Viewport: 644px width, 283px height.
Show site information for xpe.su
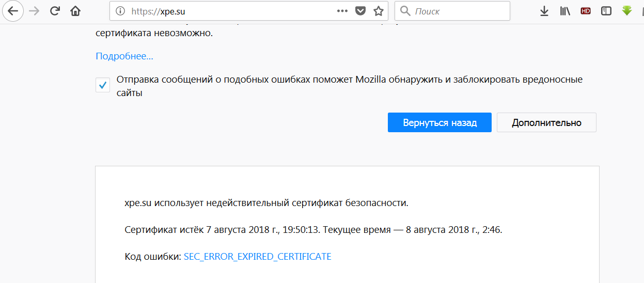(120, 11)
